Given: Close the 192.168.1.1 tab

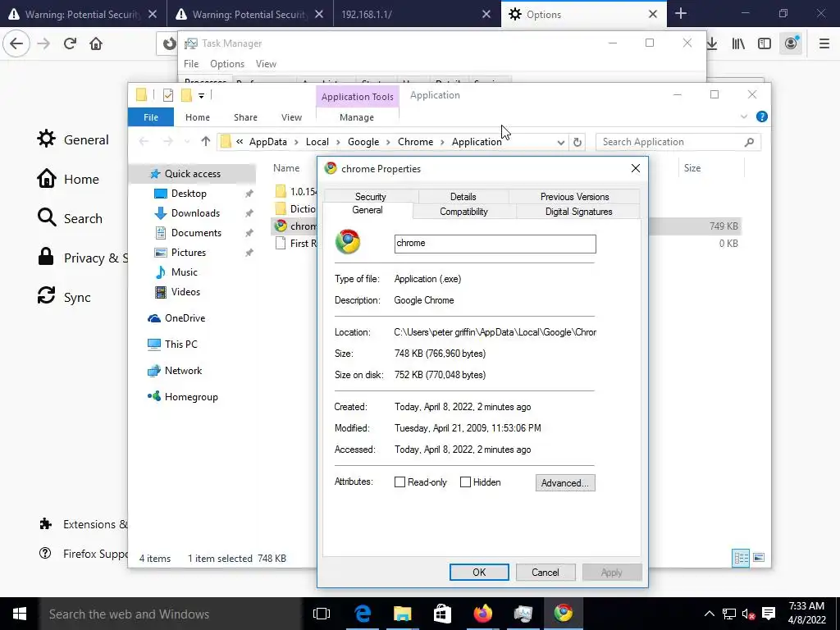Looking at the screenshot, I should 486,15.
